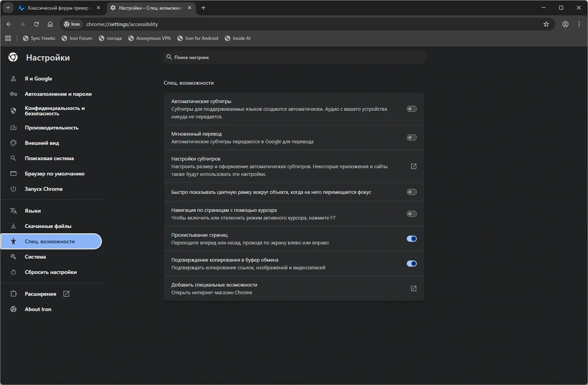Click the Iron site info chip
The height and width of the screenshot is (385, 588).
tap(72, 24)
